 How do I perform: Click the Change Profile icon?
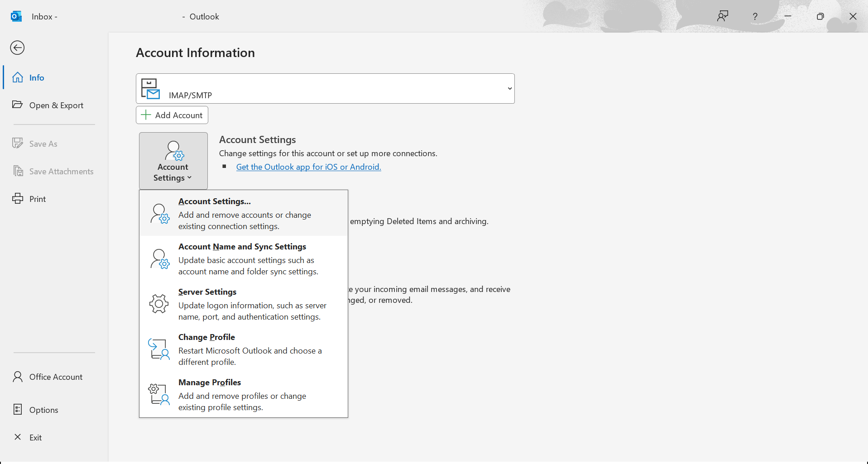[x=159, y=349]
